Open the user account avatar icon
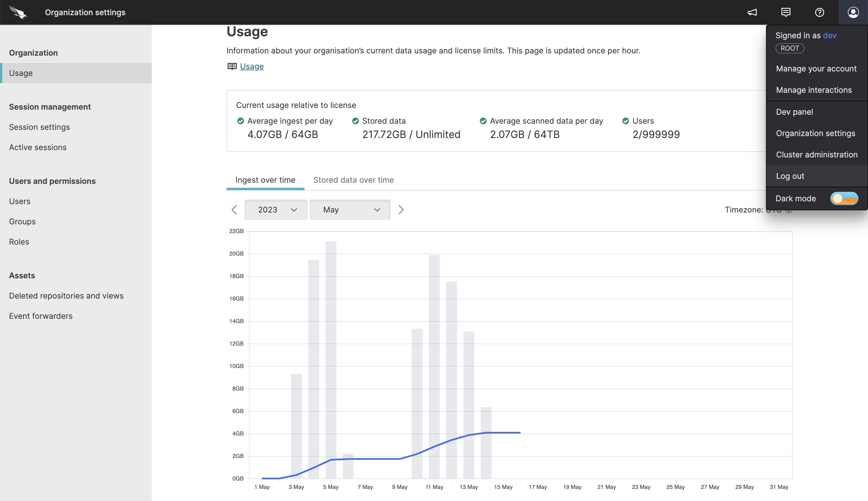The height and width of the screenshot is (501, 868). [853, 12]
